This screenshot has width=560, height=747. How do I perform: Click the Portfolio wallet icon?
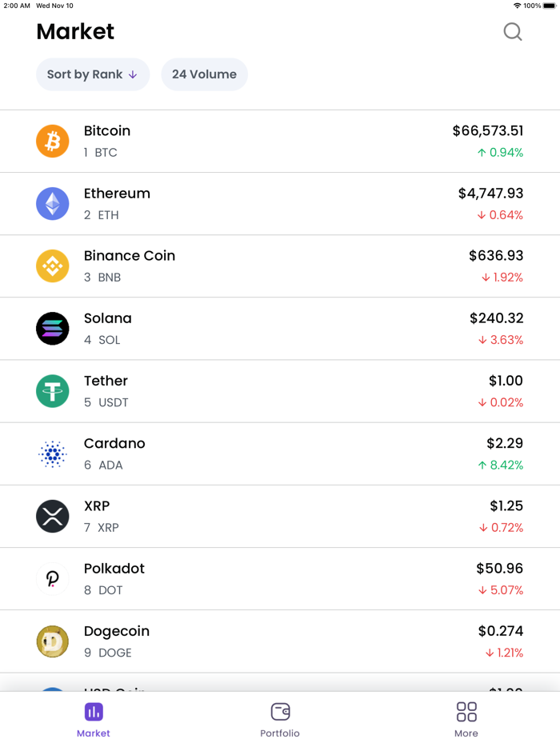tap(280, 711)
